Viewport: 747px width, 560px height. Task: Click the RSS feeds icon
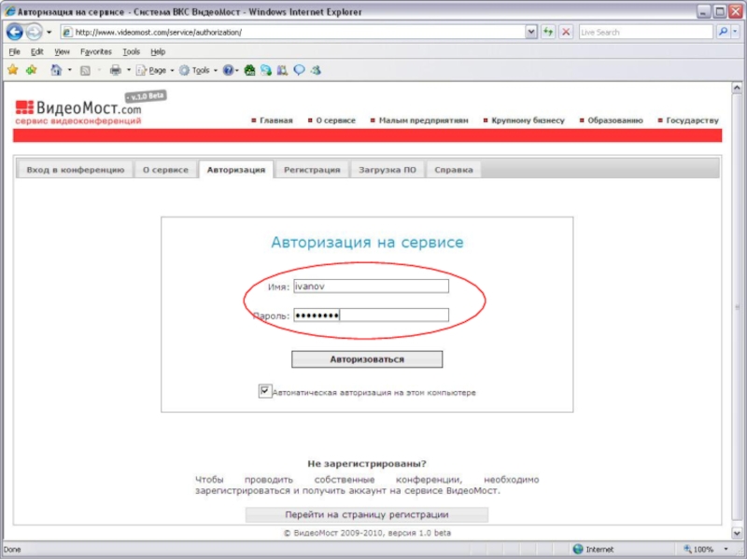[x=85, y=71]
